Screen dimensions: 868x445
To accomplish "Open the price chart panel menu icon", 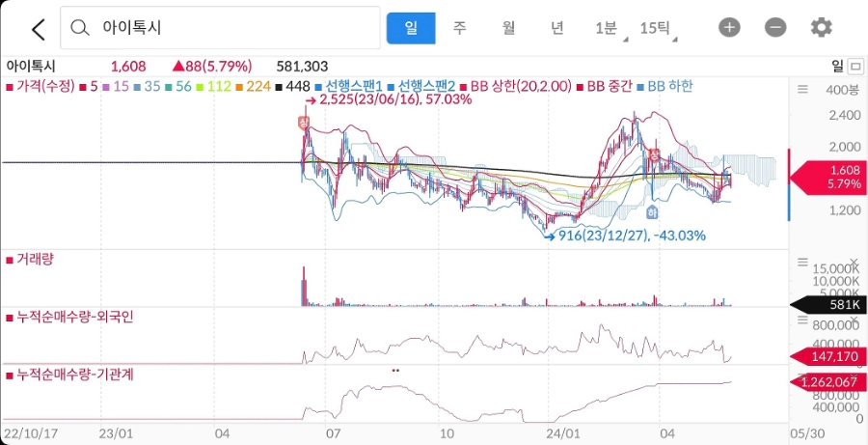I will tap(802, 90).
